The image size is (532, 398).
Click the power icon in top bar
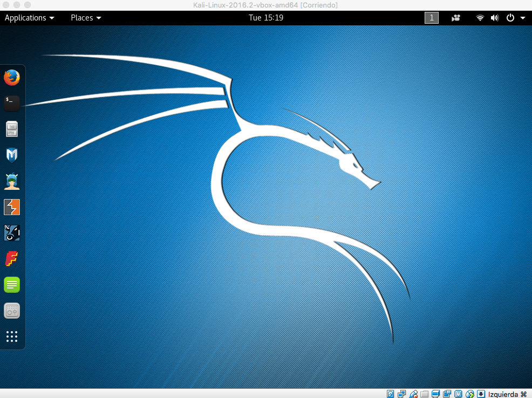510,18
